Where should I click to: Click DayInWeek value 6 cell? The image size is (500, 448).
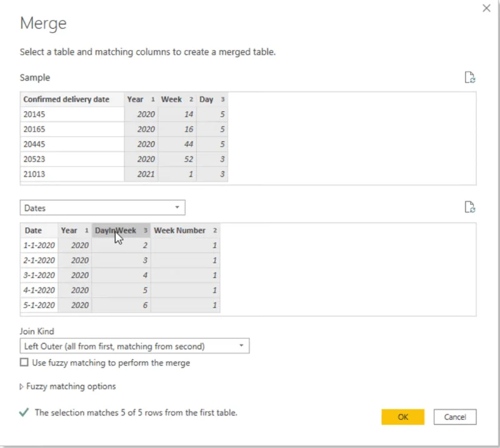coord(121,305)
